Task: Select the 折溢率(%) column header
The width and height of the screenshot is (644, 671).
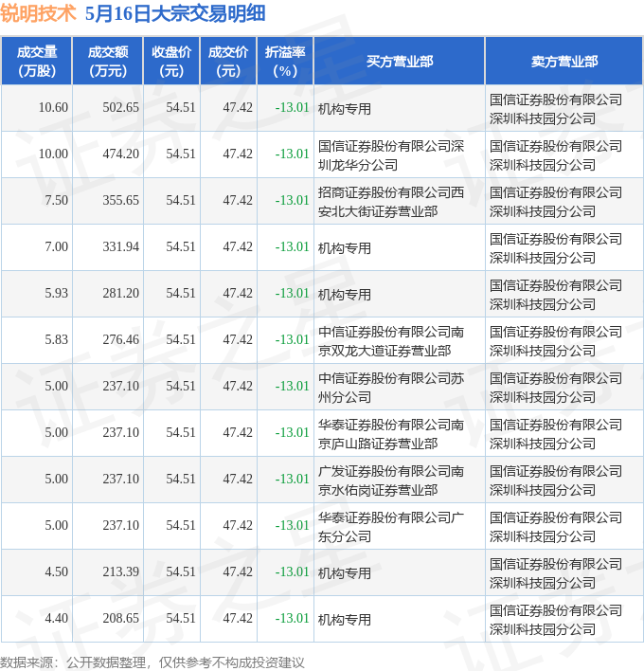Action: point(285,62)
